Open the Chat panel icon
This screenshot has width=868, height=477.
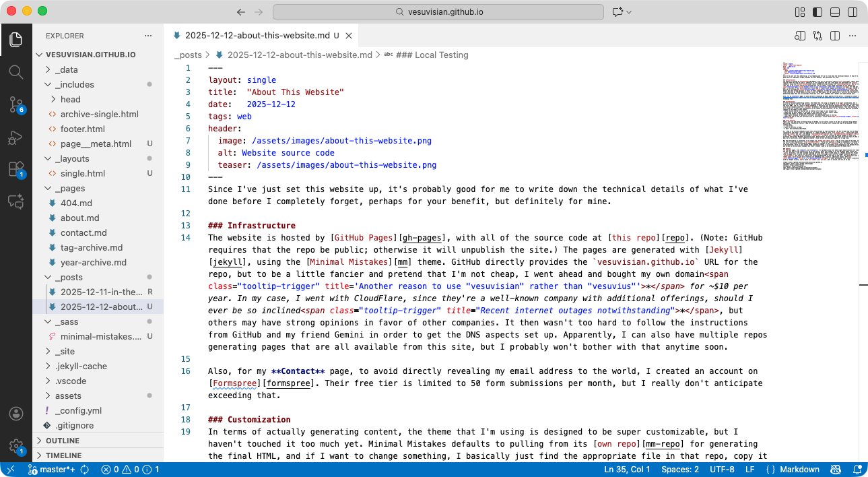(15, 201)
